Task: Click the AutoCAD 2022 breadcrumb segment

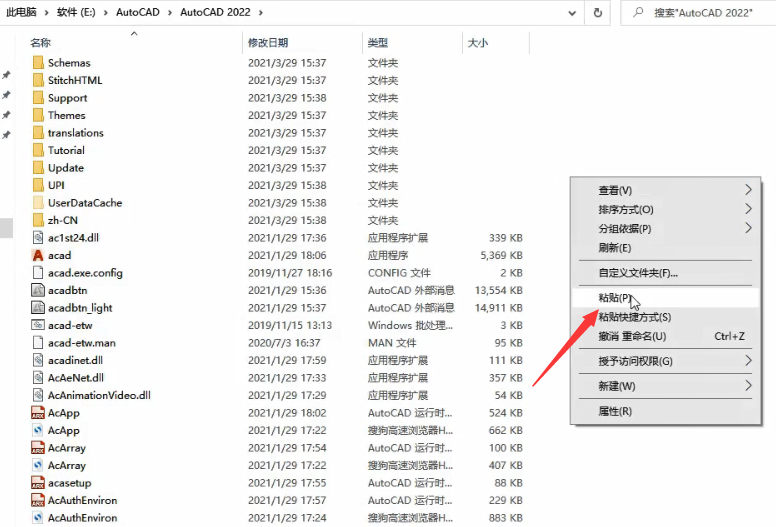Action: [215, 12]
